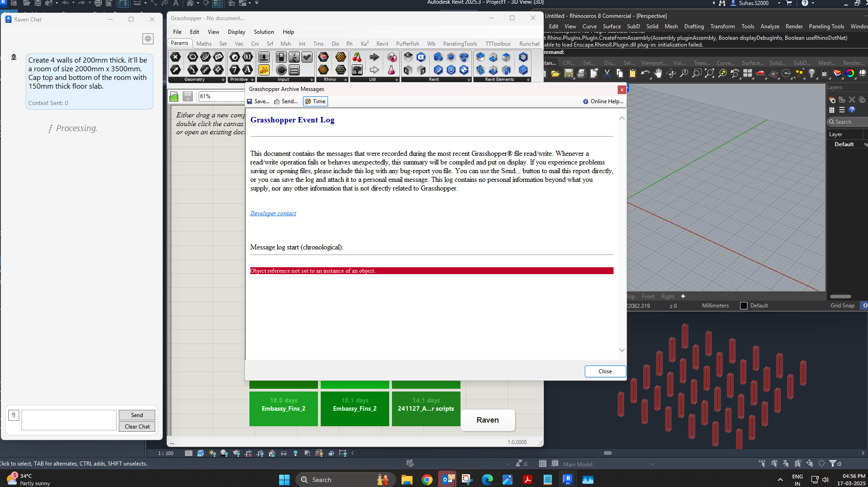Add a yellow Panel component from the Input tab
Image resolution: width=868 pixels, height=487 pixels.
point(264,70)
